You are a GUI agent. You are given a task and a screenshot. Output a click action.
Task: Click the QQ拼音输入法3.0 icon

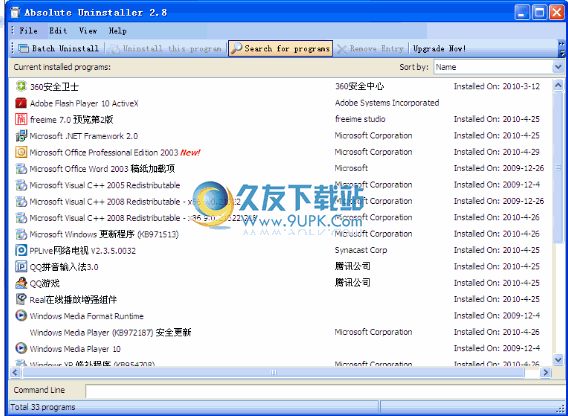[x=21, y=267]
